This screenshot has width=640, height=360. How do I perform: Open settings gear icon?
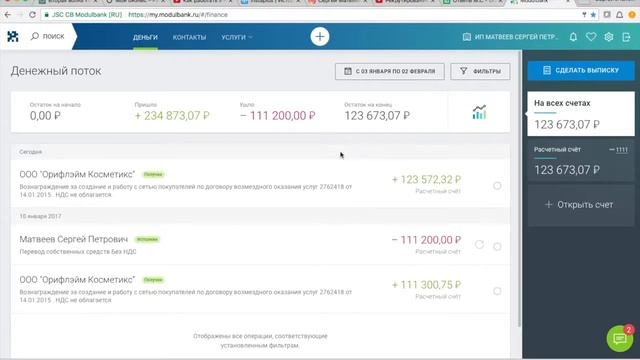pyautogui.click(x=609, y=37)
